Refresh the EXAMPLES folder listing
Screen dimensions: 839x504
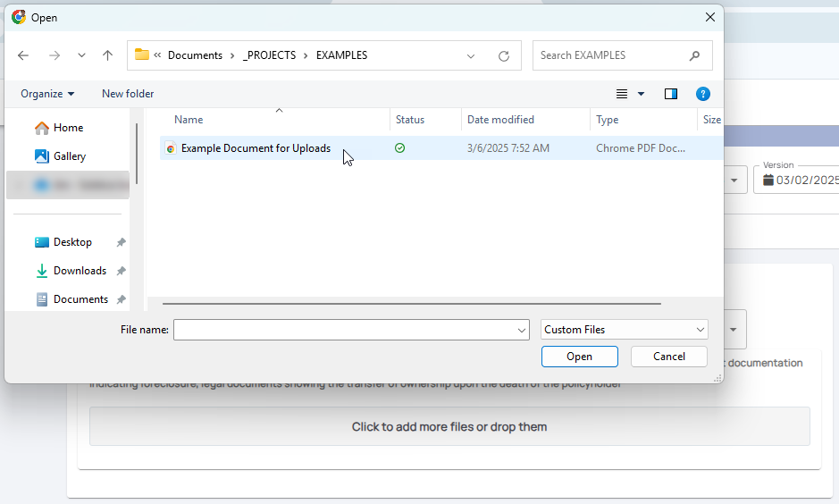[504, 55]
